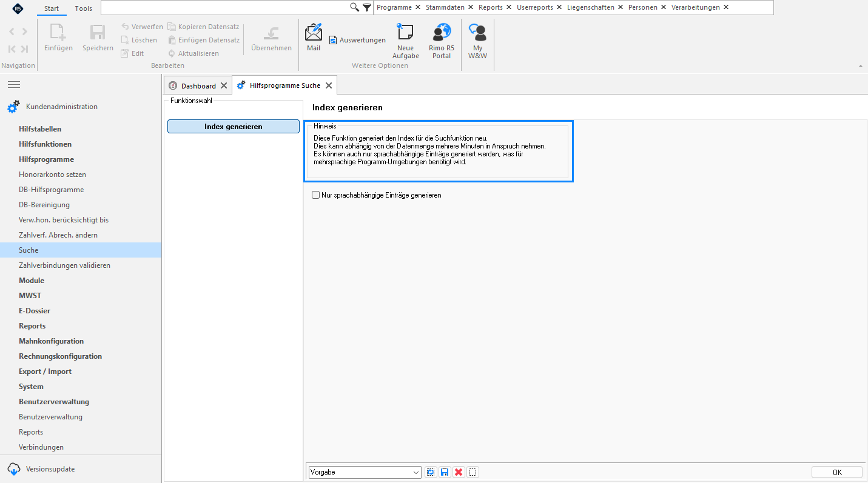
Task: Select Honorarkonto setzen
Action: tap(52, 175)
